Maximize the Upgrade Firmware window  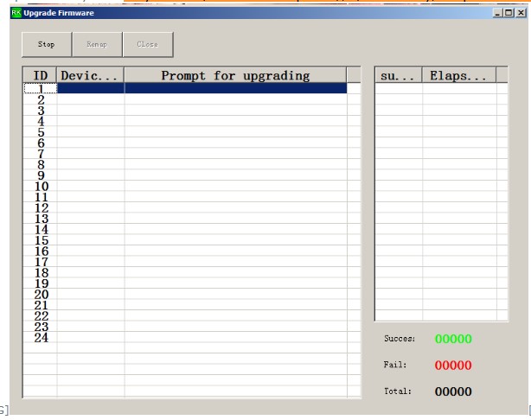(x=508, y=13)
